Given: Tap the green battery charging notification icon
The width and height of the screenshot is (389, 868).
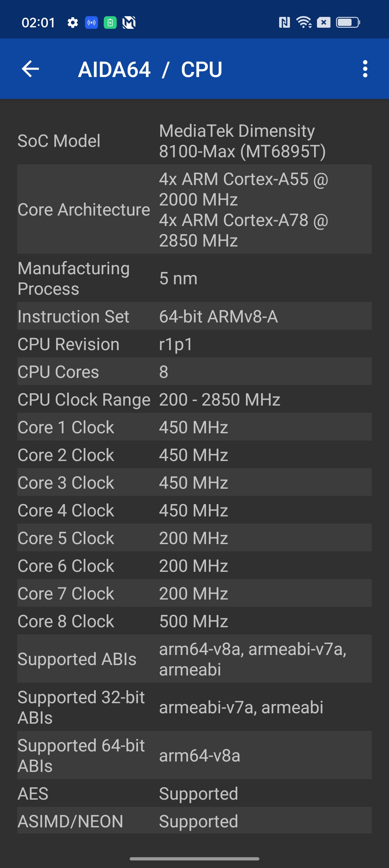Looking at the screenshot, I should (x=110, y=23).
